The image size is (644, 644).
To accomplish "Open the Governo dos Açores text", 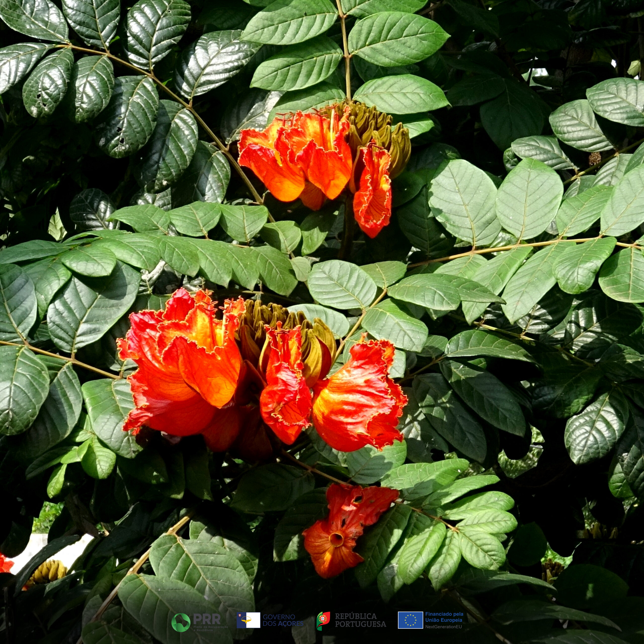I will click(x=283, y=620).
